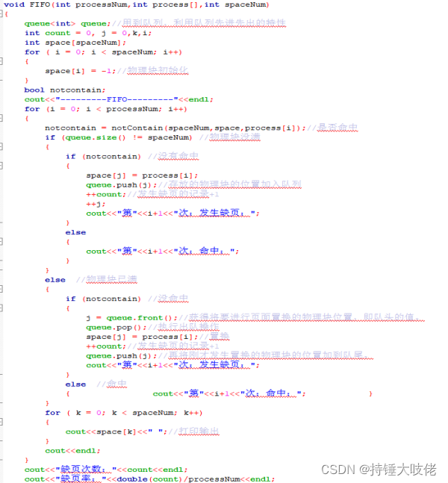Click the 'queue.pop();' statement
The image size is (448, 483).
pyautogui.click(x=116, y=328)
